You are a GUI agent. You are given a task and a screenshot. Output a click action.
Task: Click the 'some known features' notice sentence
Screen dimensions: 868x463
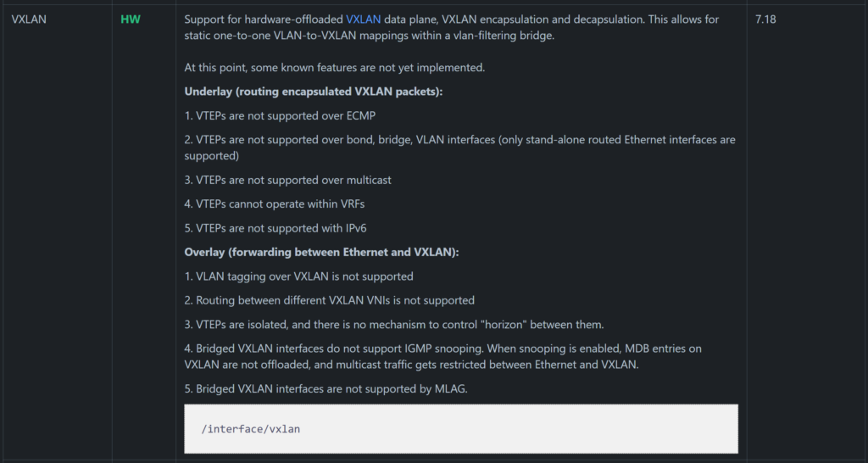pyautogui.click(x=334, y=68)
